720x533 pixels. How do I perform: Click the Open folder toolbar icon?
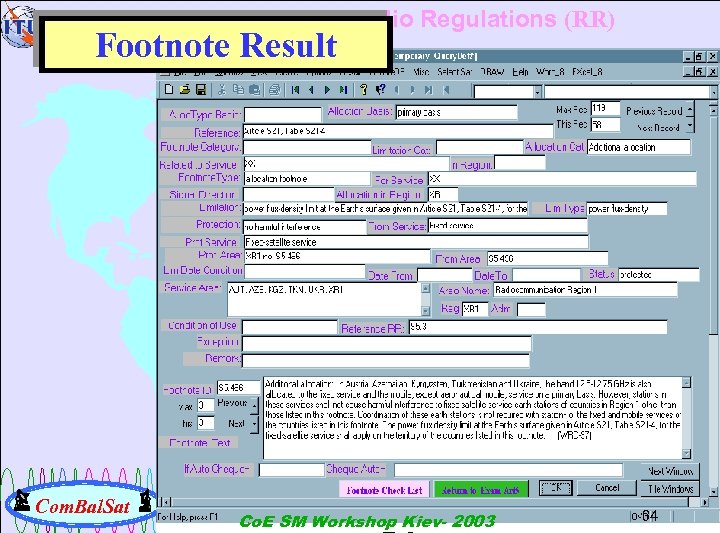tap(185, 90)
